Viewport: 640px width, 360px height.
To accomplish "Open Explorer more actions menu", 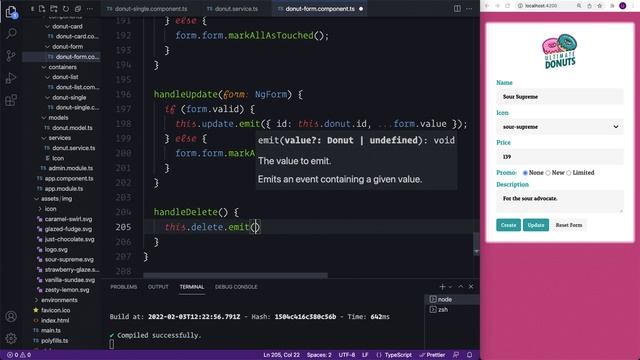I will click(x=90, y=9).
